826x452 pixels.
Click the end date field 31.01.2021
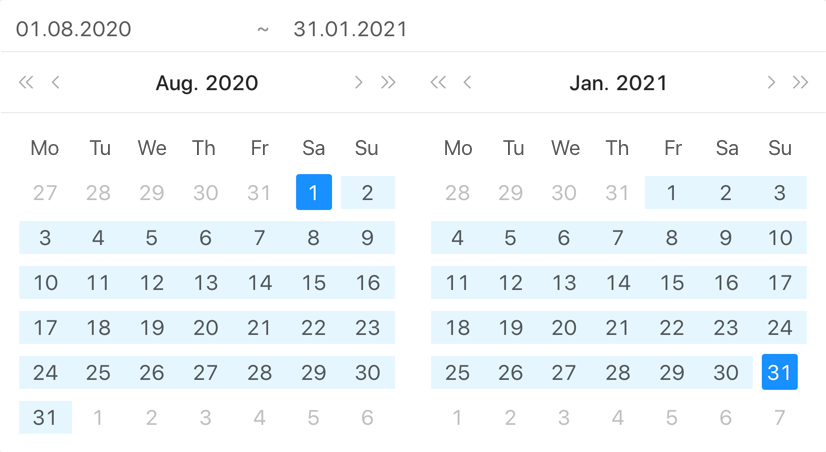[x=350, y=29]
